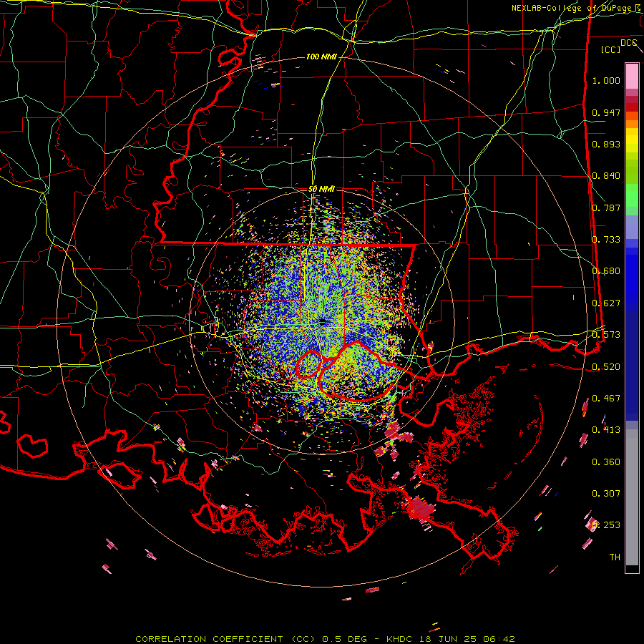
Task: Select the 0.307 scale value
Action: (606, 494)
